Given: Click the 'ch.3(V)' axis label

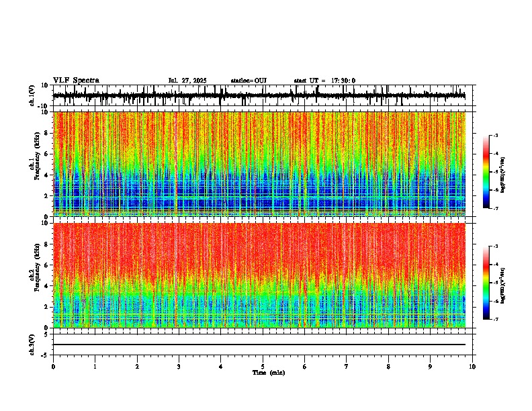Looking at the screenshot, I should point(32,345).
